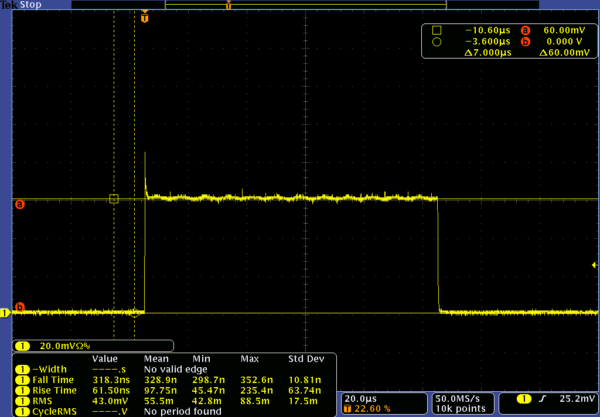
Task: Click the 20.0mV vertical scale readout
Action: pyautogui.click(x=65, y=346)
